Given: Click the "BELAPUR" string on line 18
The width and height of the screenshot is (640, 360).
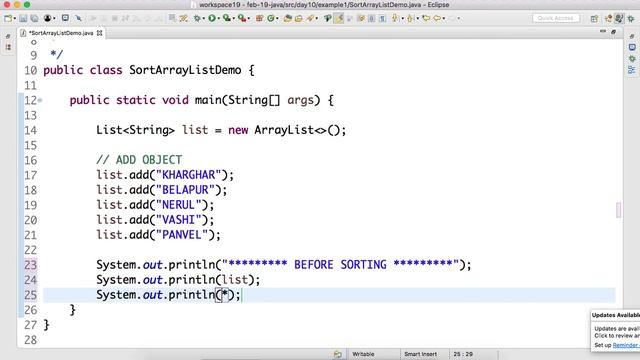Looking at the screenshot, I should (x=185, y=190).
